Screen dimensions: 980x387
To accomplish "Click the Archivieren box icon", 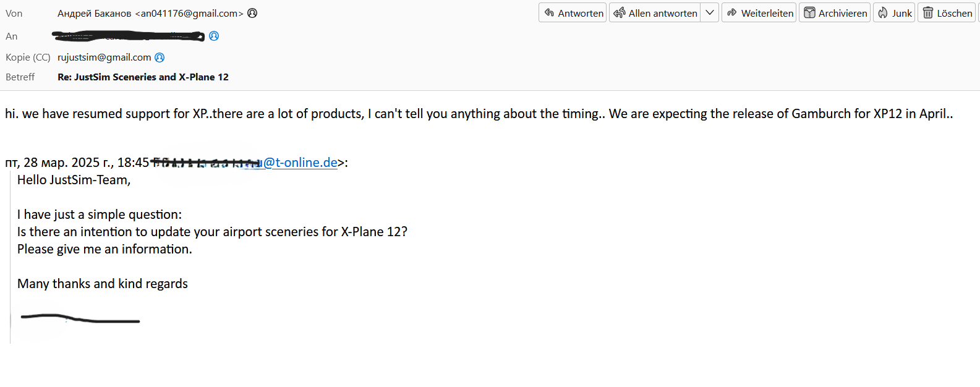I will (809, 13).
